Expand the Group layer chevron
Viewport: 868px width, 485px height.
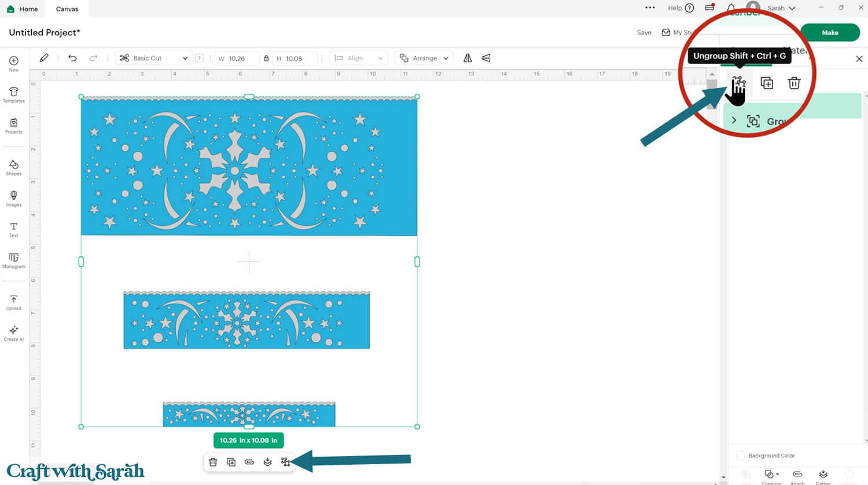click(734, 120)
